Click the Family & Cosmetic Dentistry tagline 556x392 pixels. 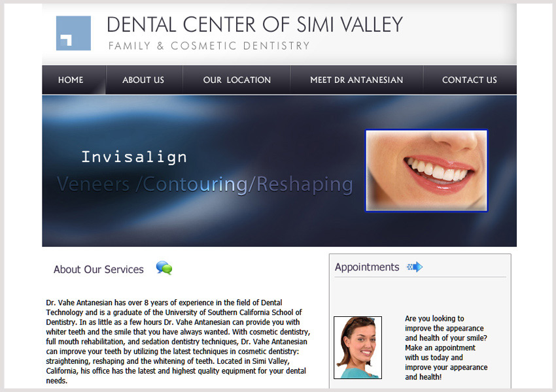tap(209, 46)
